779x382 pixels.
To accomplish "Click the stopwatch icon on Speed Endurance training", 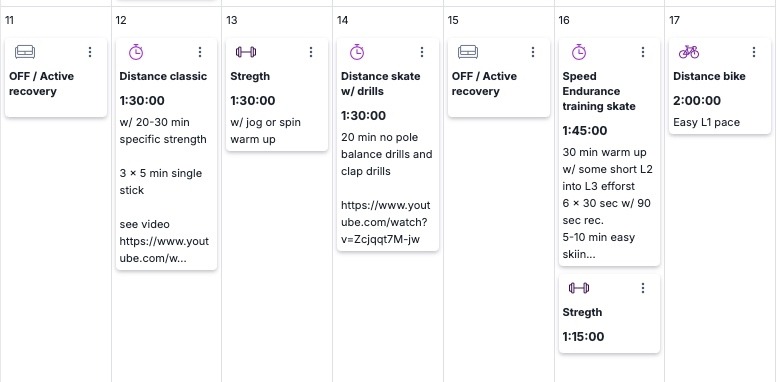I will click(579, 52).
